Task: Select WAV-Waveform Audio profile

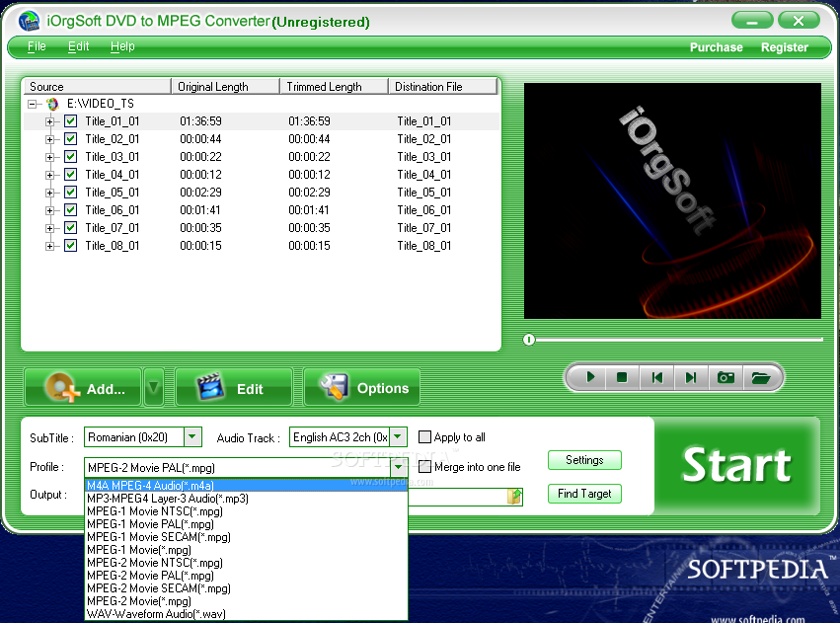Action: point(247,614)
